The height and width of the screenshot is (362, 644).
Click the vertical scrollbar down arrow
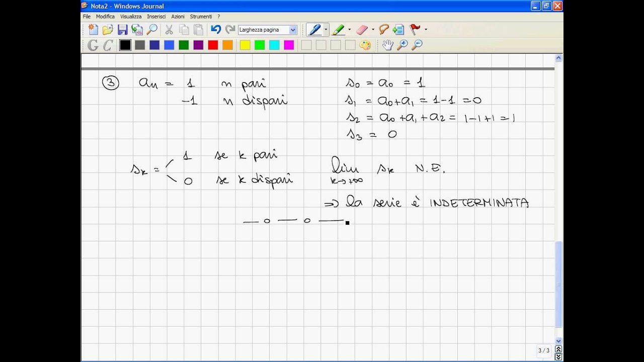tap(558, 340)
